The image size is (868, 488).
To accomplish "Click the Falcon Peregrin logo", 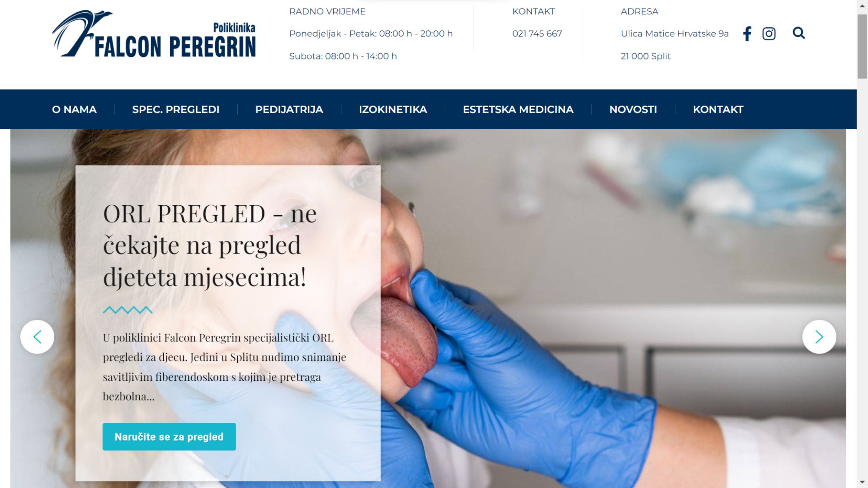I will point(154,34).
